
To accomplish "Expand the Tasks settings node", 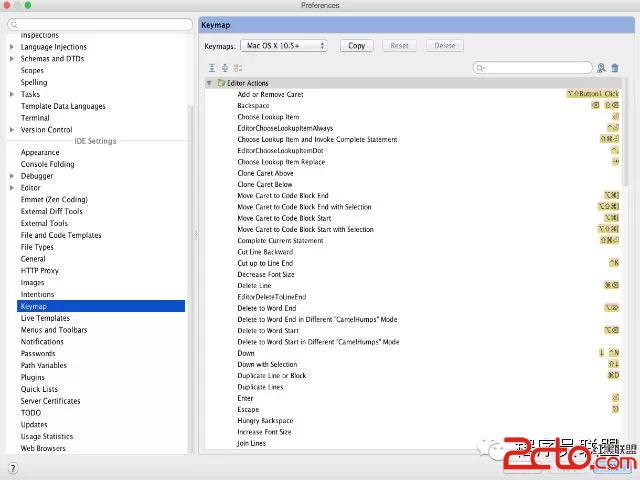I will pos(12,94).
